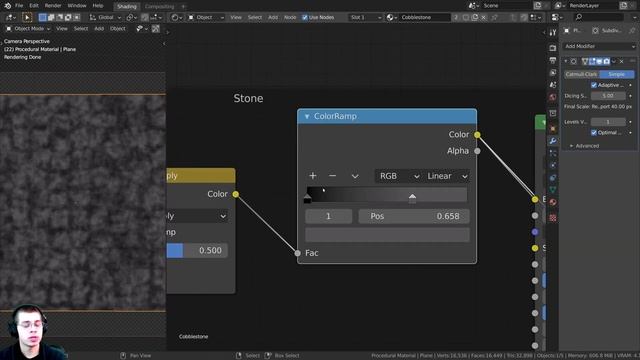Open Output properties tab
640x360 pixels.
[553, 60]
